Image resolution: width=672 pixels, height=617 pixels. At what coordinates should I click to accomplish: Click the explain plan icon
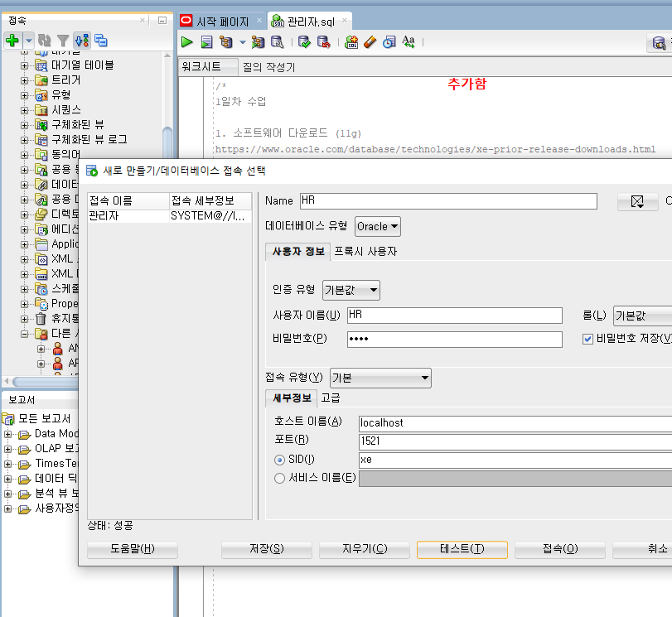click(x=225, y=42)
